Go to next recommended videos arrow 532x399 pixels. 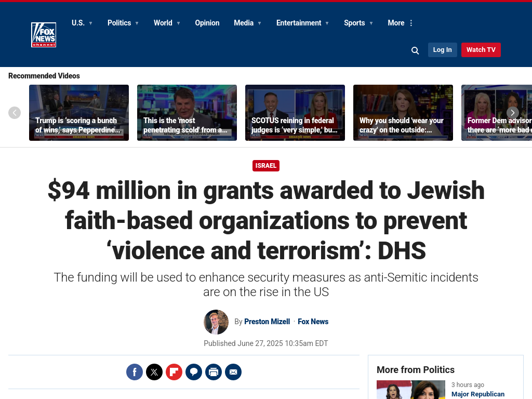coord(513,113)
